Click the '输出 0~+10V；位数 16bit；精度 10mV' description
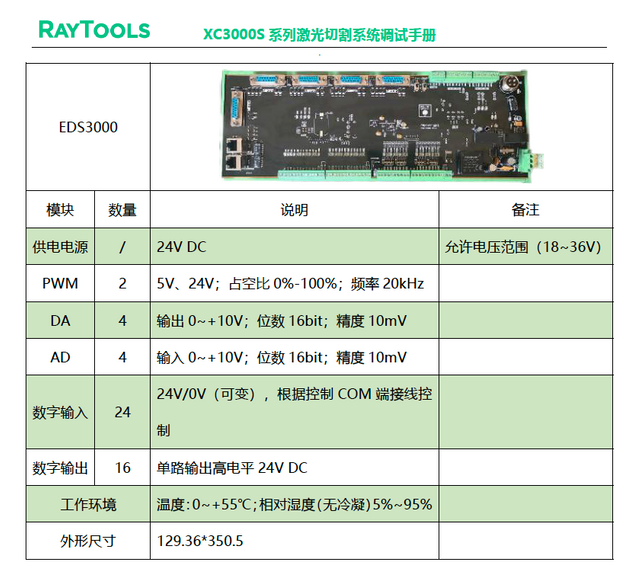This screenshot has height=584, width=640. click(282, 321)
